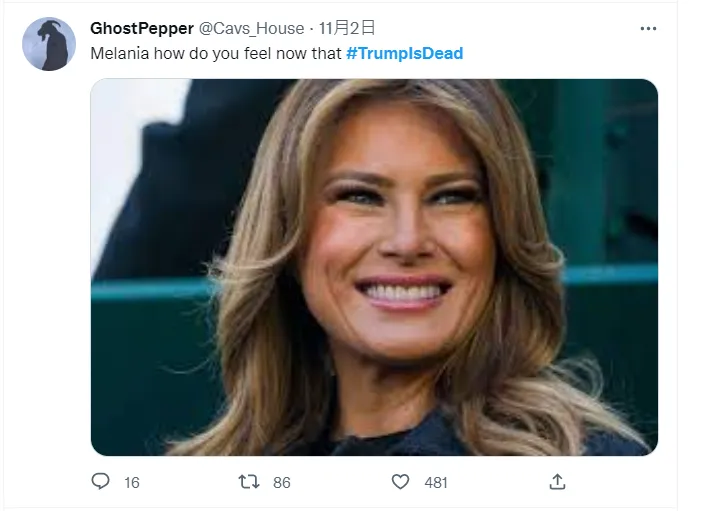Retweet using the retweet arrows icon
711x511 pixels.
pos(249,482)
